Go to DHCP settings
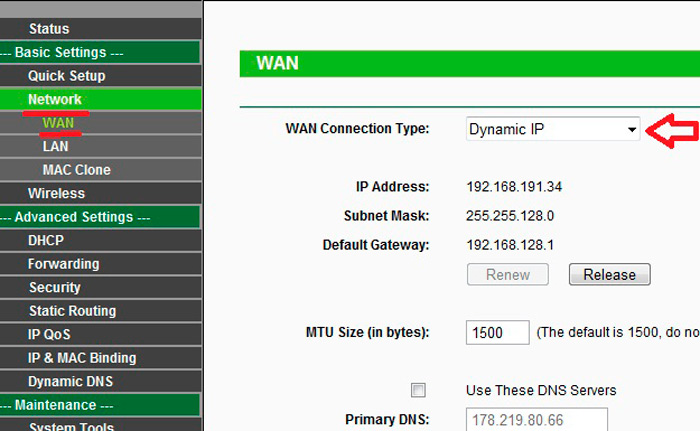The width and height of the screenshot is (700, 431). [47, 240]
